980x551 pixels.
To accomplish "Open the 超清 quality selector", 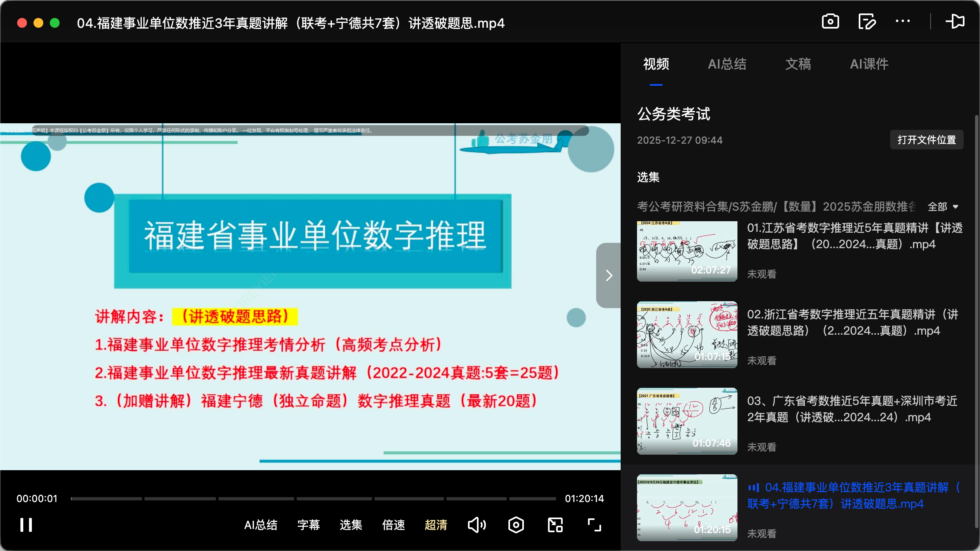I will pyautogui.click(x=436, y=525).
